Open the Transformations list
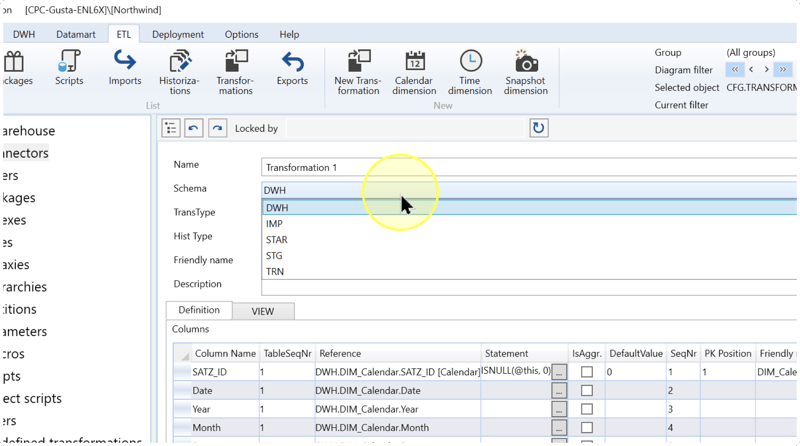The image size is (800, 446). tap(235, 72)
